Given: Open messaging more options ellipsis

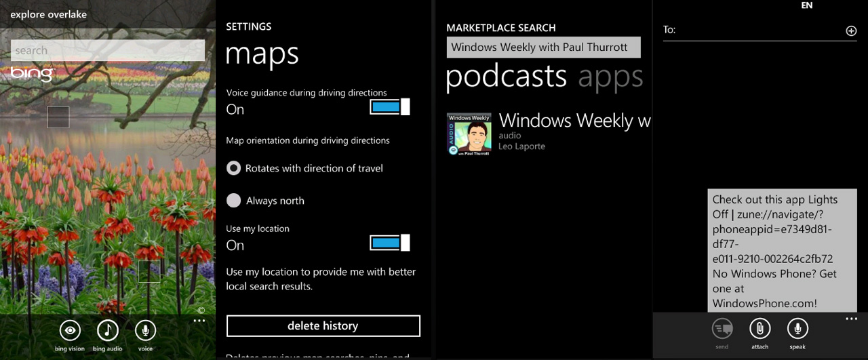Looking at the screenshot, I should [x=851, y=319].
